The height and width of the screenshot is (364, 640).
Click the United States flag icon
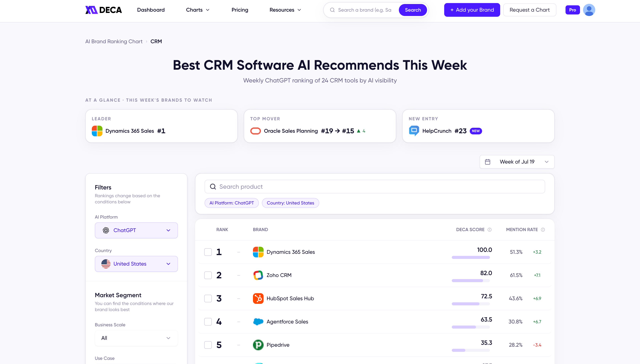(106, 264)
